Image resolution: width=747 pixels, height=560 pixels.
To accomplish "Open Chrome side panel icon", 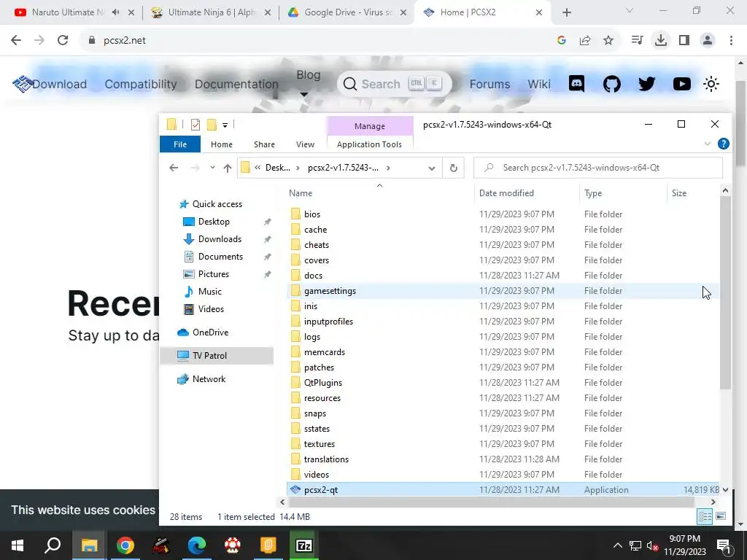I will coord(684,41).
